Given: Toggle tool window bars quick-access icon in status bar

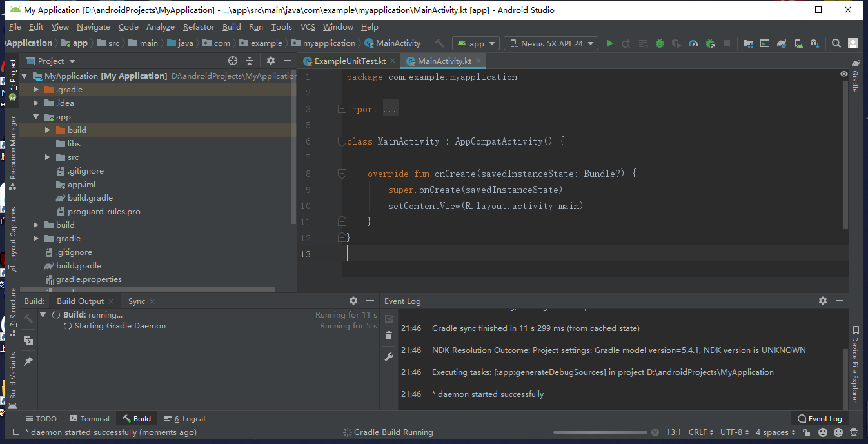Looking at the screenshot, I should 15,432.
